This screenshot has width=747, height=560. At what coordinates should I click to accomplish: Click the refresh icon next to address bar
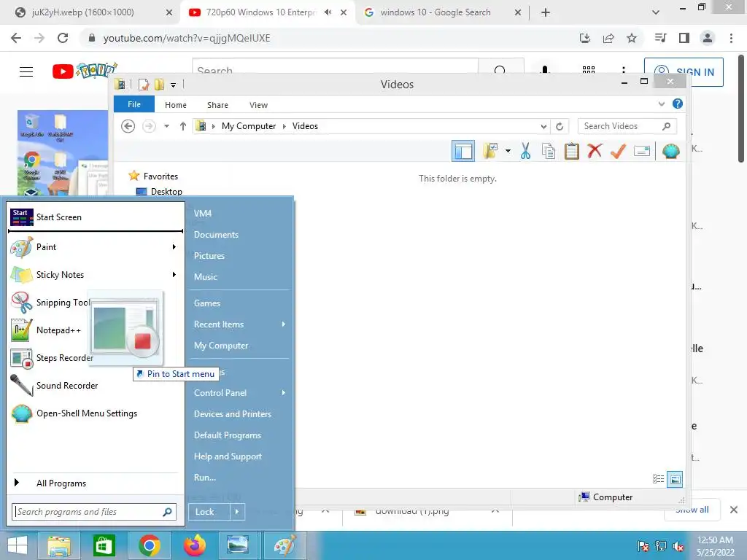560,126
